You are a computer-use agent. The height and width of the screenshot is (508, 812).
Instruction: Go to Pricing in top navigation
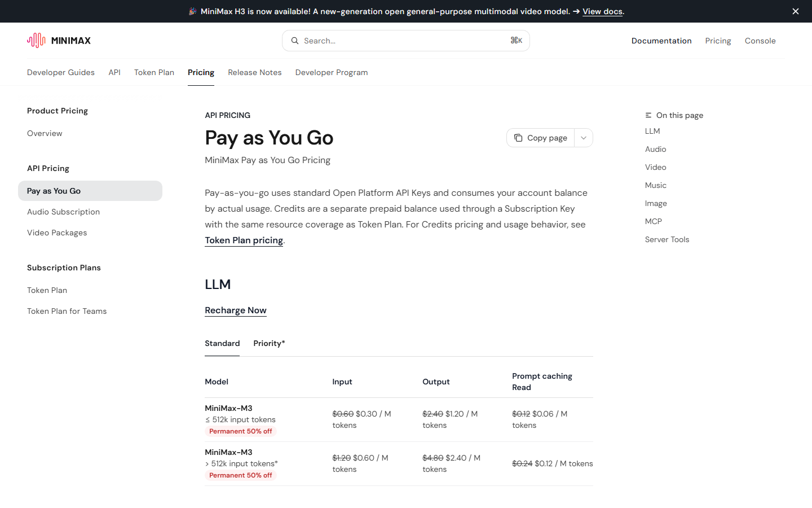[x=718, y=41]
